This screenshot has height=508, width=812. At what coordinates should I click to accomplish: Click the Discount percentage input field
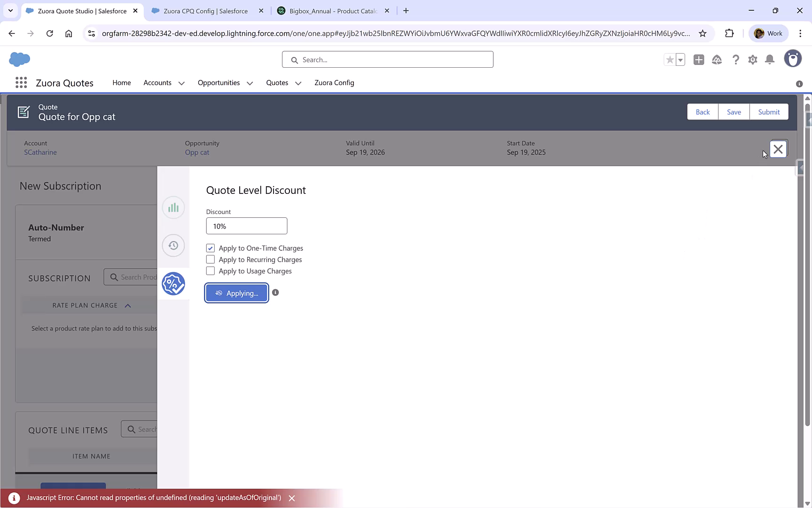tap(246, 226)
